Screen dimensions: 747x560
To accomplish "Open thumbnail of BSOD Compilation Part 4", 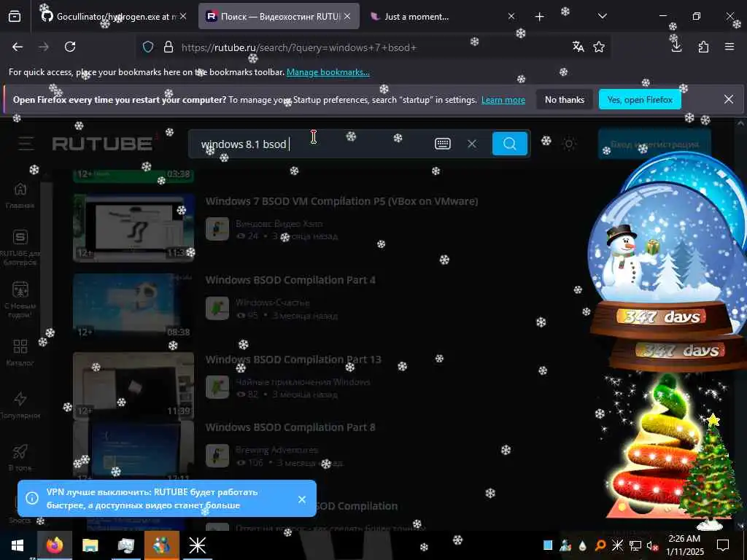I will (133, 306).
